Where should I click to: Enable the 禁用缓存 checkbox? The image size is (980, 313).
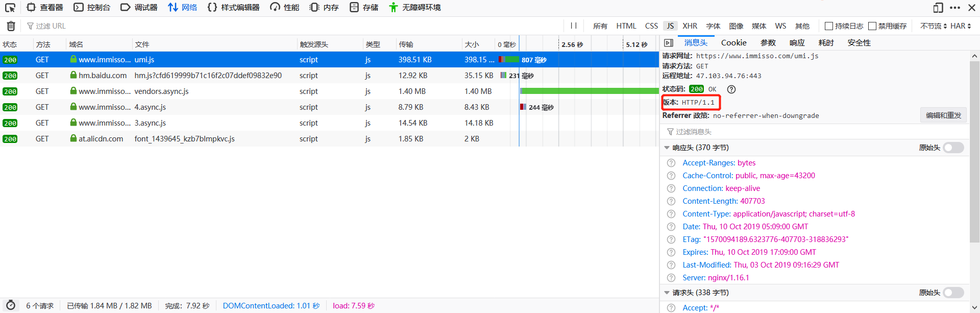872,26
